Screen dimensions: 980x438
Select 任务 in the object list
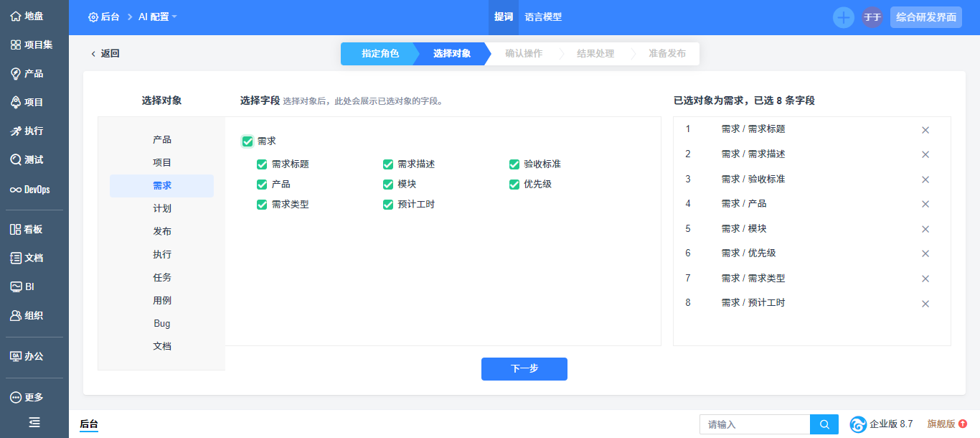tap(162, 277)
